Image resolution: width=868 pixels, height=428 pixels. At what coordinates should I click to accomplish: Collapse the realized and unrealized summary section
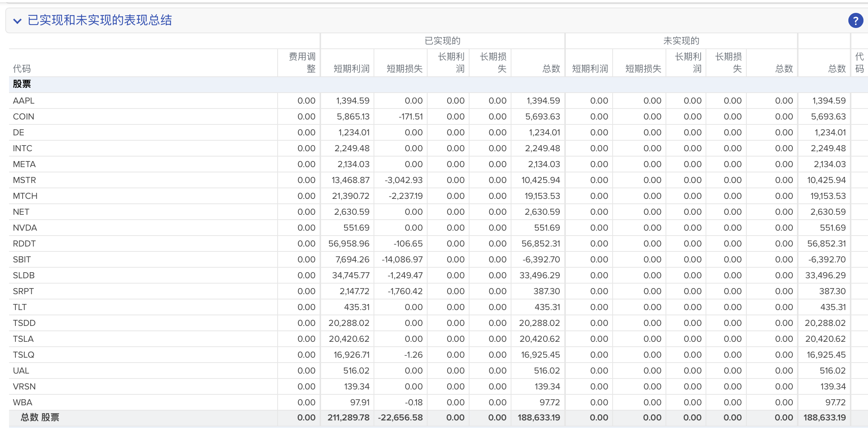(x=17, y=21)
